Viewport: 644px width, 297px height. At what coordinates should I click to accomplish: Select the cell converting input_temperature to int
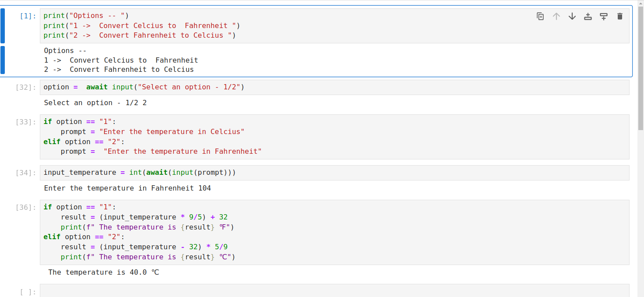[175, 172]
